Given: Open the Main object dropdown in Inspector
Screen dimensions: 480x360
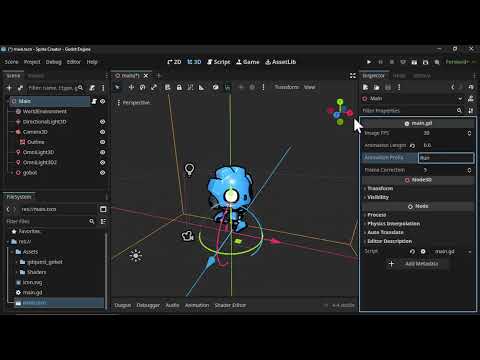Looking at the screenshot, I should pyautogui.click(x=460, y=99).
